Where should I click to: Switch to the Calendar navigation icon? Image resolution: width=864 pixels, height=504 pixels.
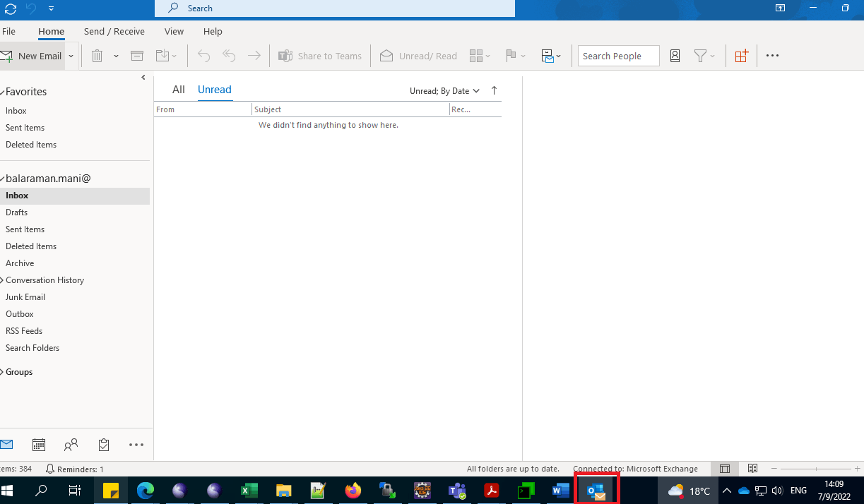pos(39,445)
